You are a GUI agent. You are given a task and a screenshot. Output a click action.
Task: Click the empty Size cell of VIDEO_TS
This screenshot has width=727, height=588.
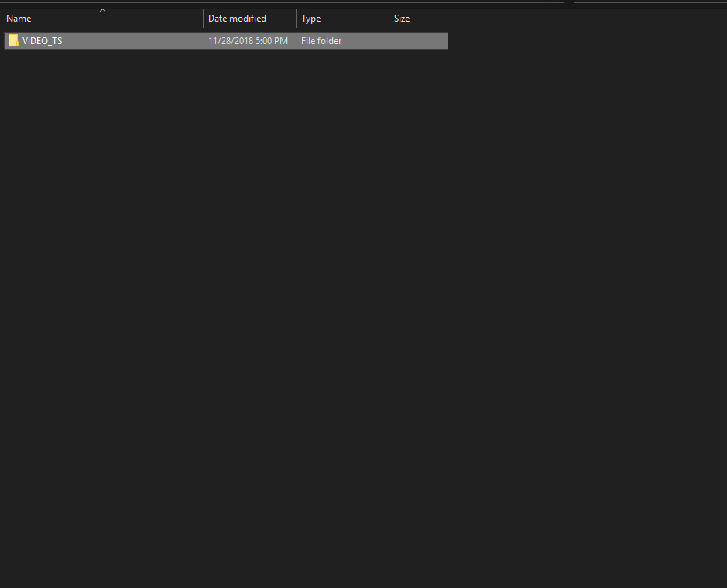(x=418, y=40)
